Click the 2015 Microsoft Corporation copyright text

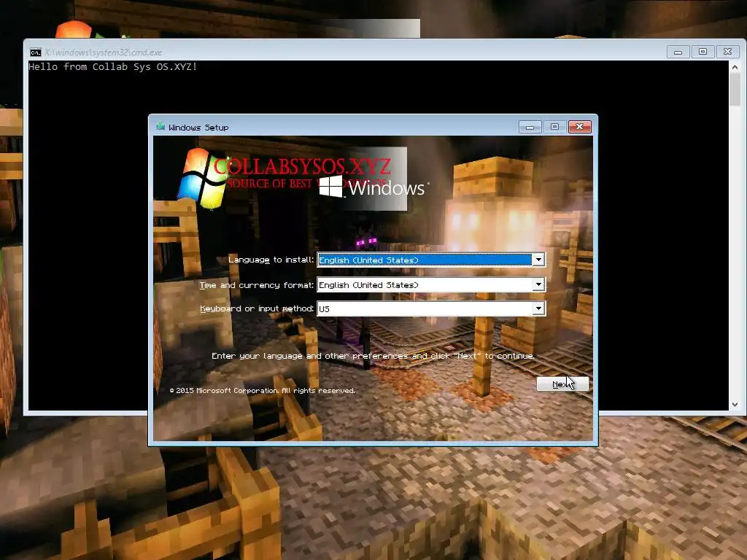(x=263, y=391)
